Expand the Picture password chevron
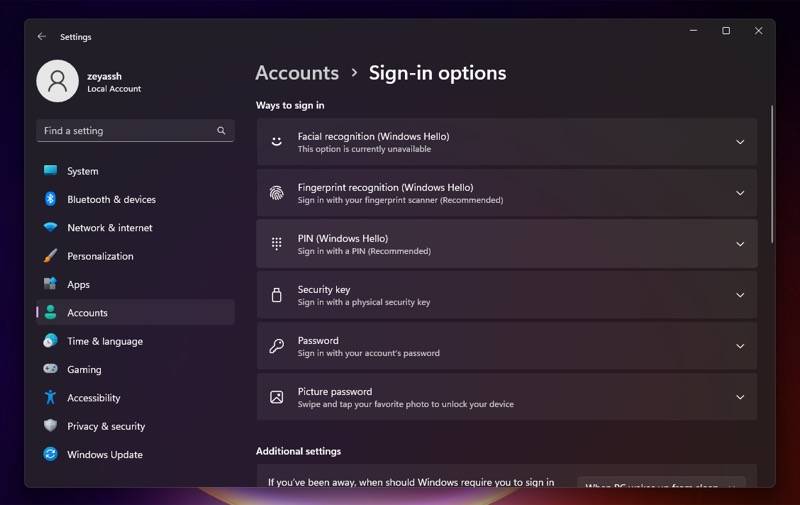Screen dimensions: 800x505 tap(740, 397)
